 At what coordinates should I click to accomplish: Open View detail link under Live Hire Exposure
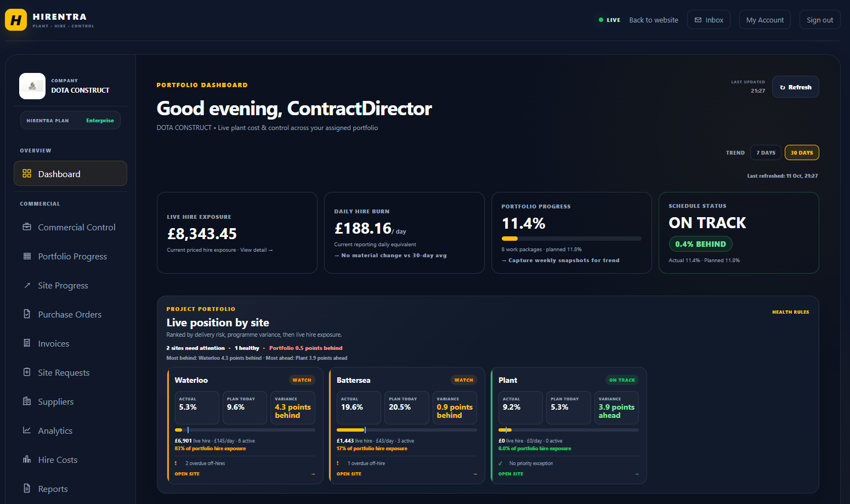coord(256,250)
